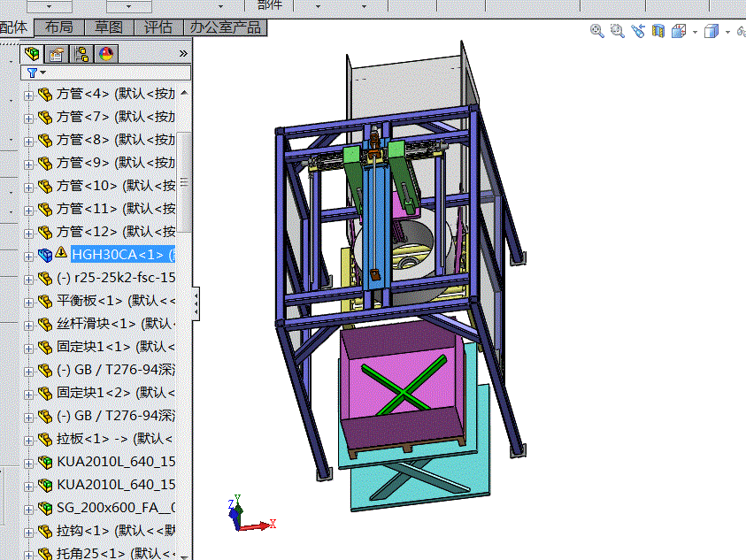Click the Zoom to Area icon
Image resolution: width=746 pixels, height=560 pixels.
tap(617, 31)
